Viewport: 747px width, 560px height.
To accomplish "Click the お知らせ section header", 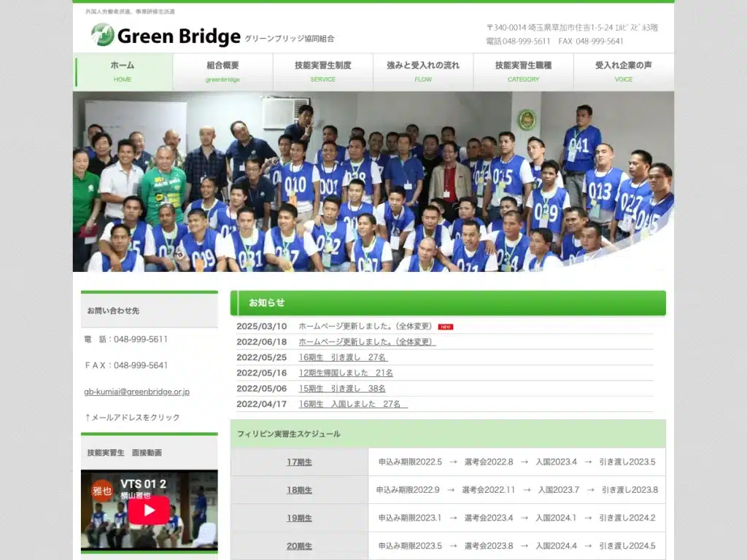I will click(448, 303).
